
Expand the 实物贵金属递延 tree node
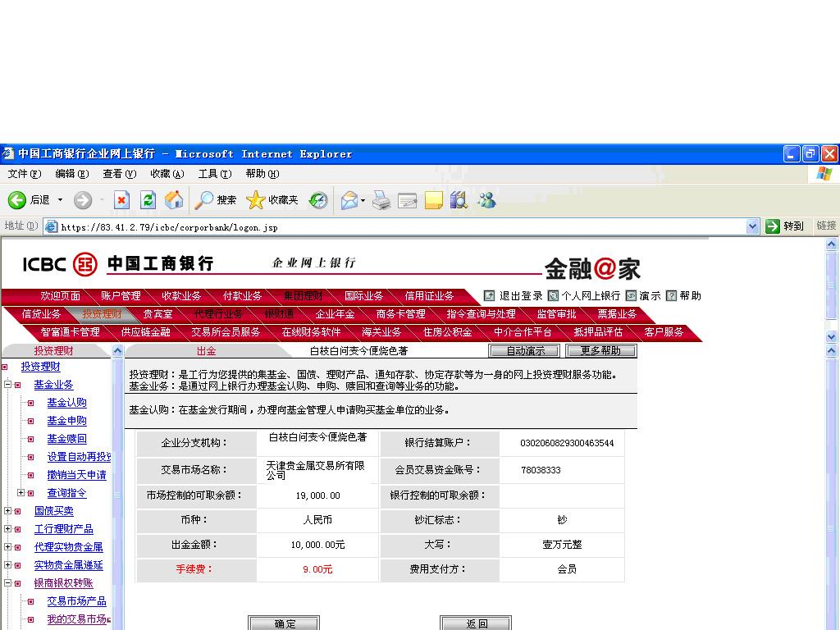click(7, 565)
